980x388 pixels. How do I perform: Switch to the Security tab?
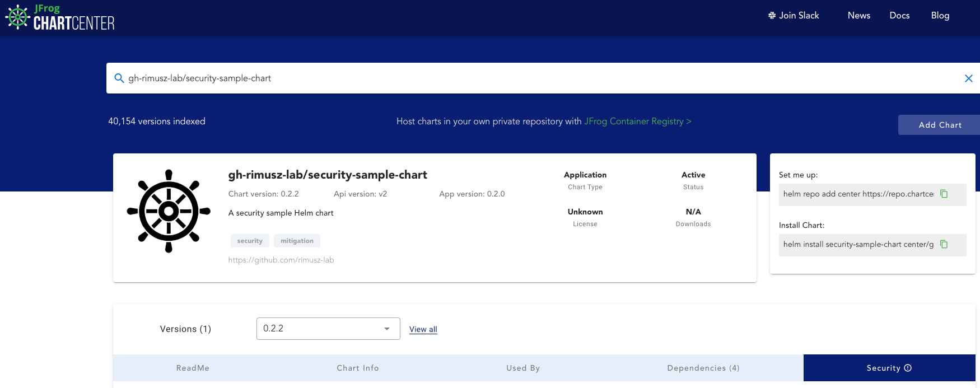(889, 368)
